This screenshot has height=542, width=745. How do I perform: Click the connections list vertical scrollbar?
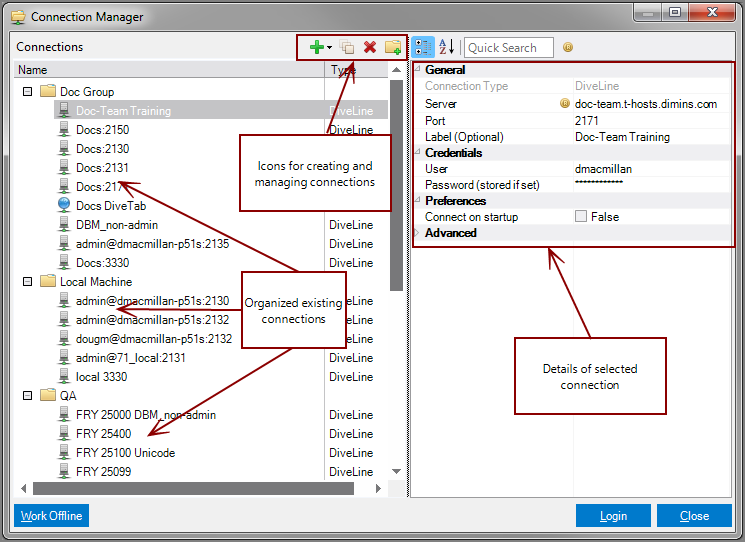click(x=396, y=200)
